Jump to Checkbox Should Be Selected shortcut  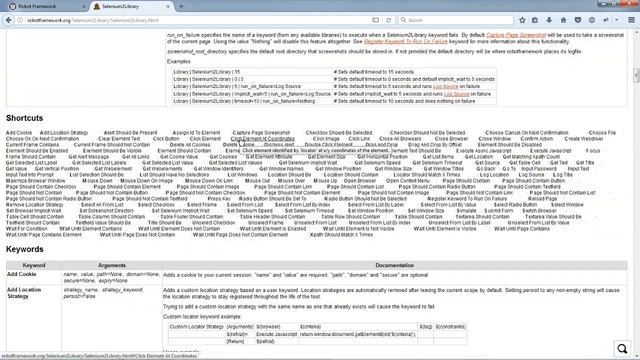coord(339,133)
